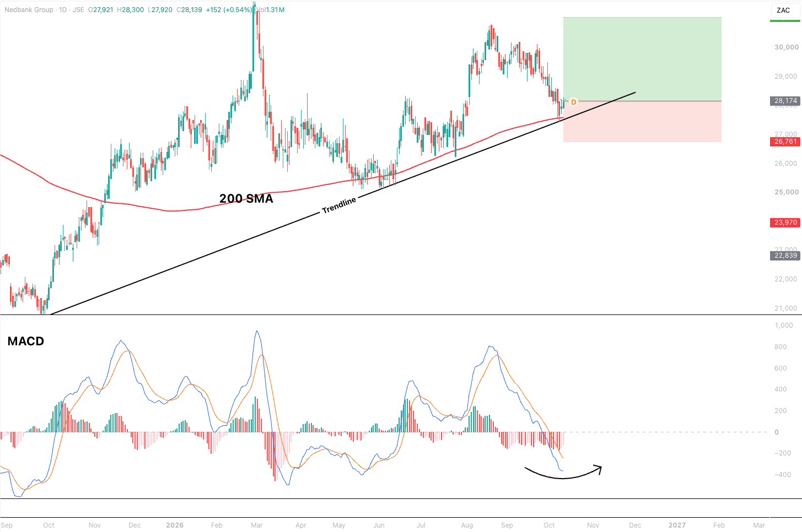Click the 21,000 price axis label

pos(787,308)
